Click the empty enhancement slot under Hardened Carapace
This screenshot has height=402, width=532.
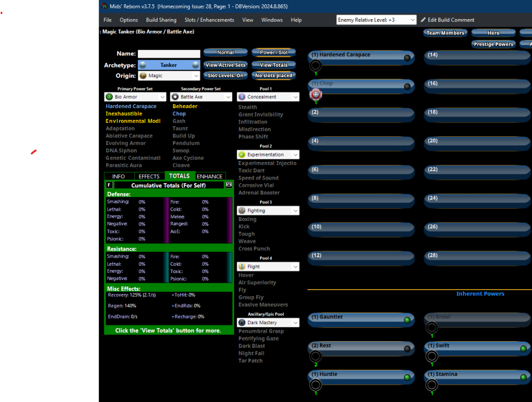315,66
